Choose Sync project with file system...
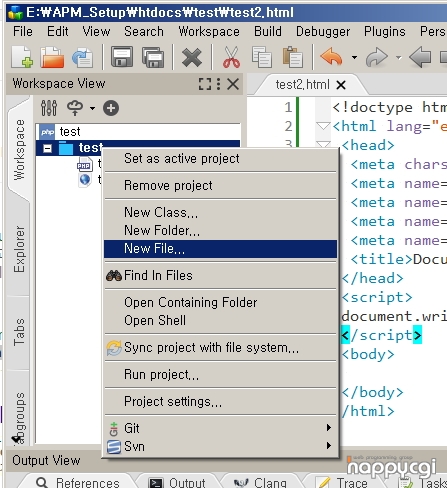Image resolution: width=447 pixels, height=488 pixels. click(220, 347)
